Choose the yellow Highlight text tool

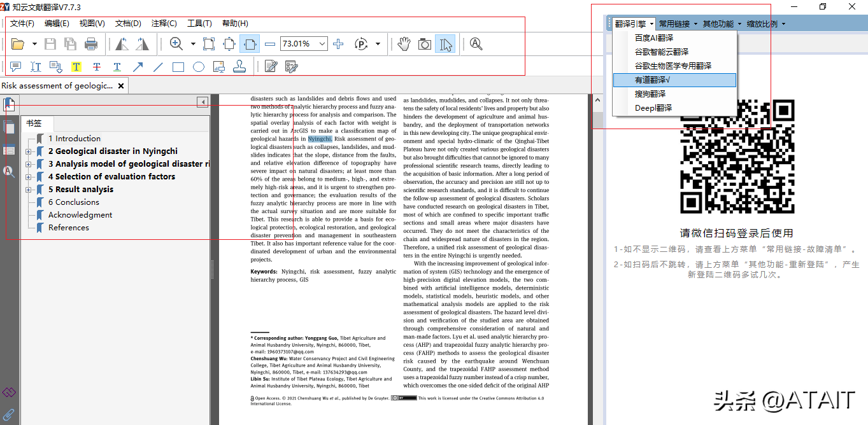click(76, 66)
